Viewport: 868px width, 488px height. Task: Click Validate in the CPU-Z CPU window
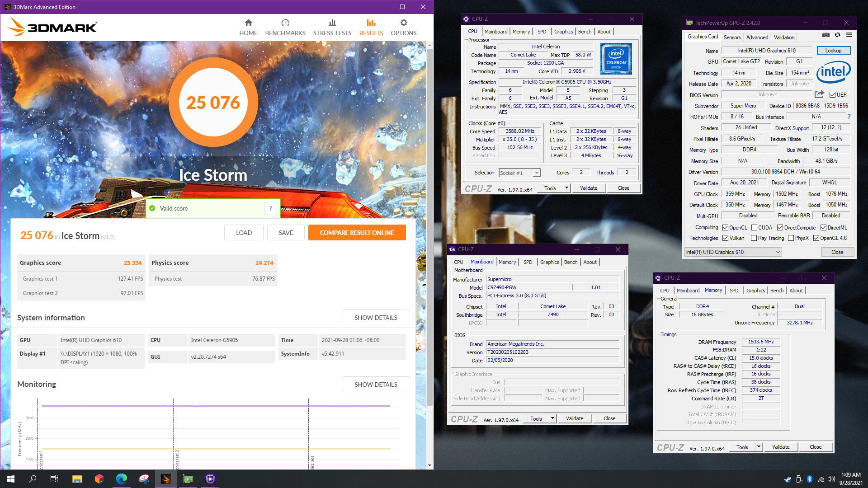pyautogui.click(x=589, y=188)
